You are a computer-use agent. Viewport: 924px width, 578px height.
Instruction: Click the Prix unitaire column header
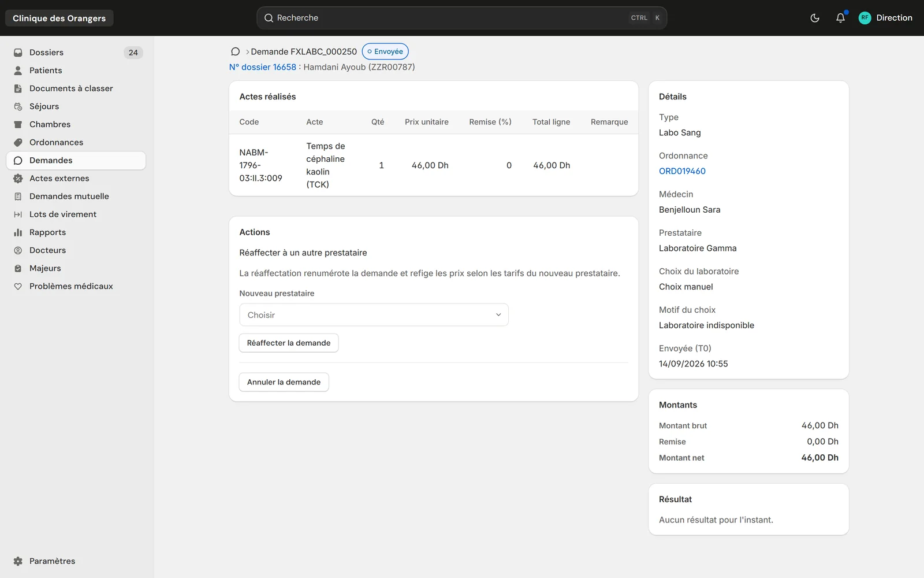427,122
